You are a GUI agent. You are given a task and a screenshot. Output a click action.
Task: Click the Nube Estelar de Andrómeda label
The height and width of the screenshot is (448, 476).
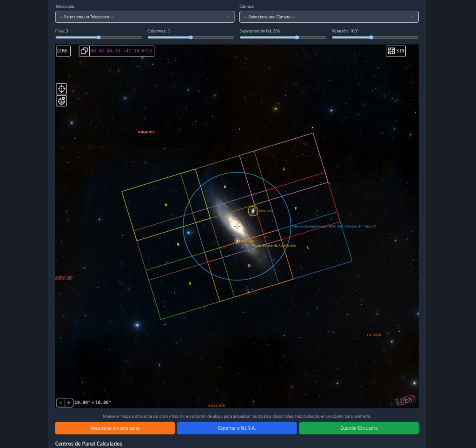(274, 246)
